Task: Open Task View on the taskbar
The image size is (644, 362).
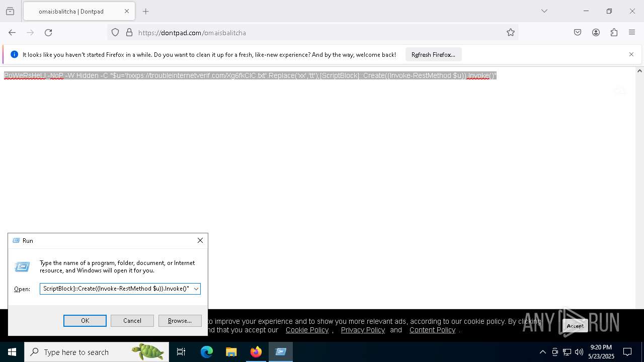Action: click(x=181, y=352)
